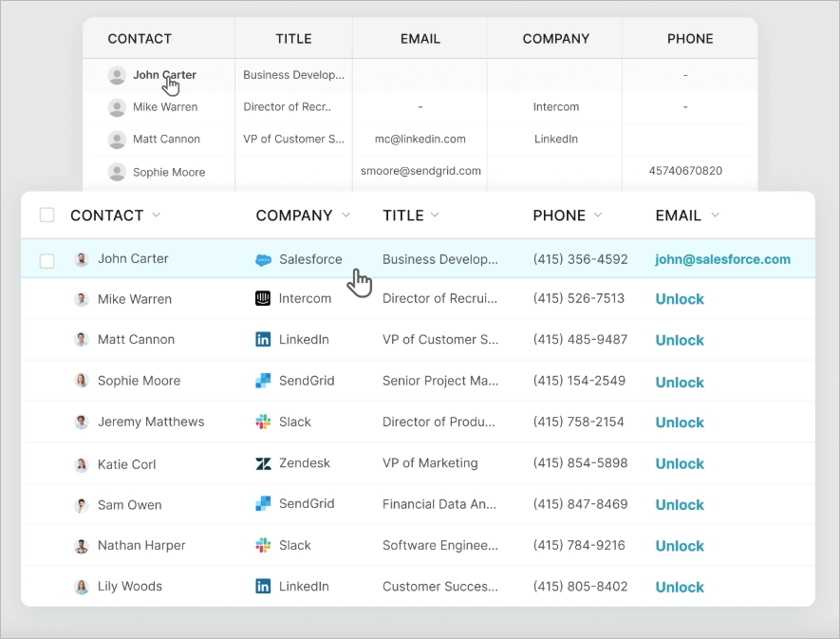
Task: Toggle the select-all checkbox in the table header
Action: tap(47, 215)
